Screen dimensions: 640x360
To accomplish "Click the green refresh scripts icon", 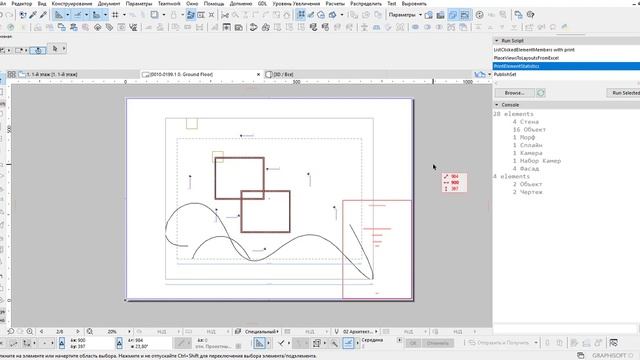I will (x=541, y=93).
